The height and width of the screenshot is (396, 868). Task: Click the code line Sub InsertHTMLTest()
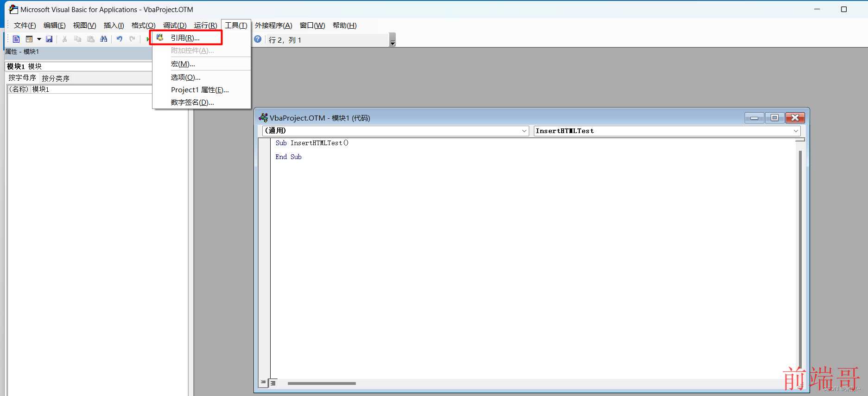tap(312, 143)
